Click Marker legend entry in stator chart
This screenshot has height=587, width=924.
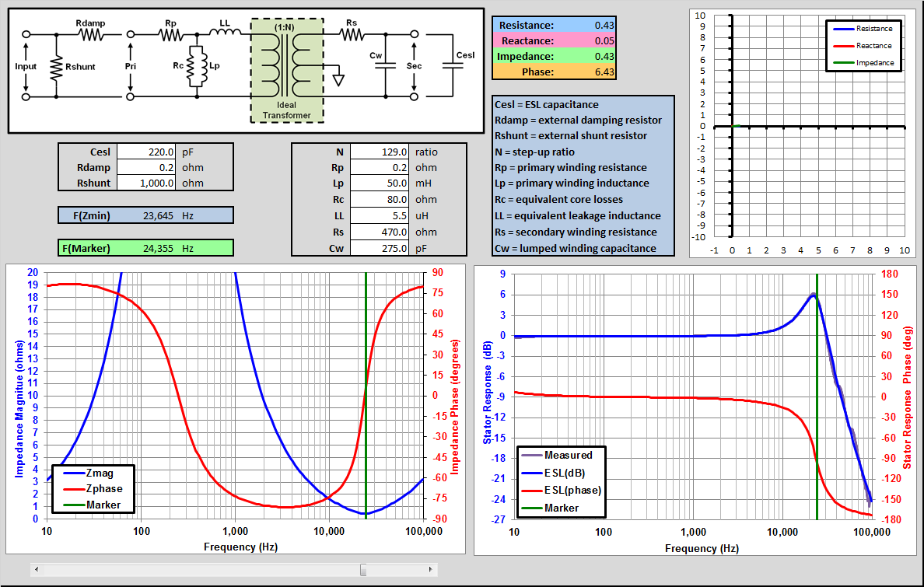click(551, 508)
